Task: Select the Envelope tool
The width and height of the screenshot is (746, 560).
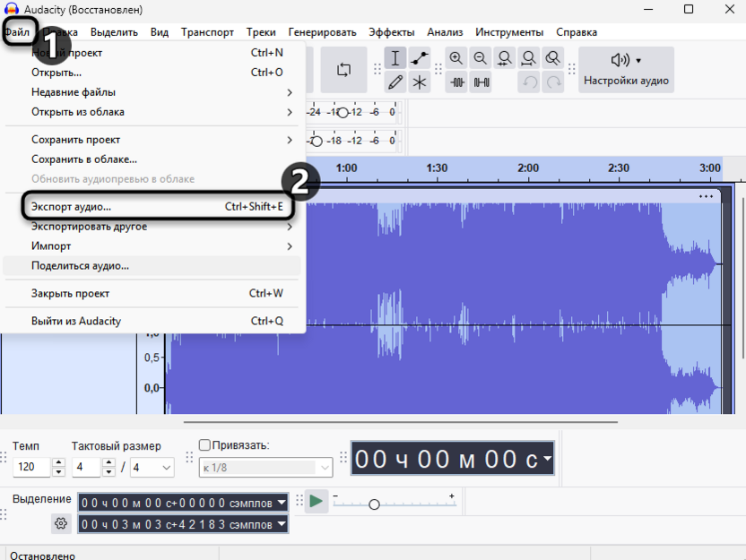Action: point(419,58)
